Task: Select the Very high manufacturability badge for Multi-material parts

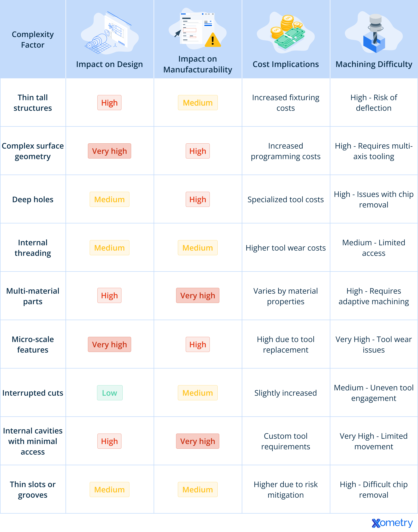Action: [198, 296]
